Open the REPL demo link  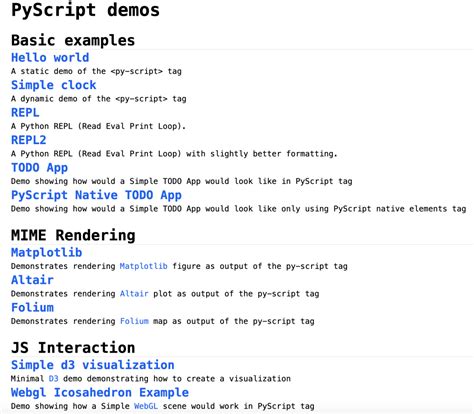point(25,113)
